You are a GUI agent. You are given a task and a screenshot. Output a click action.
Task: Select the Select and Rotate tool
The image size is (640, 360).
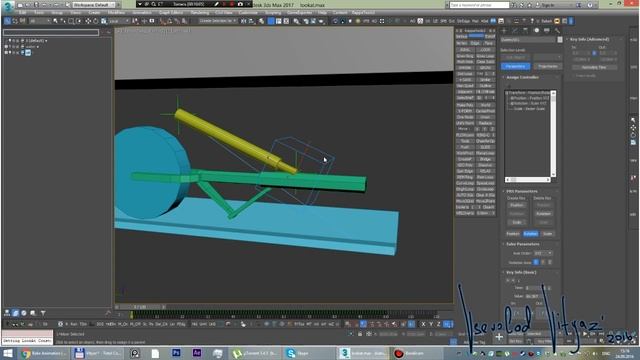(x=96, y=21)
